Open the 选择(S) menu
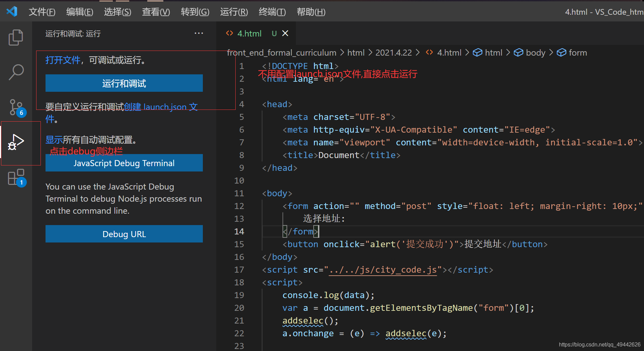This screenshot has width=644, height=351. [x=117, y=12]
